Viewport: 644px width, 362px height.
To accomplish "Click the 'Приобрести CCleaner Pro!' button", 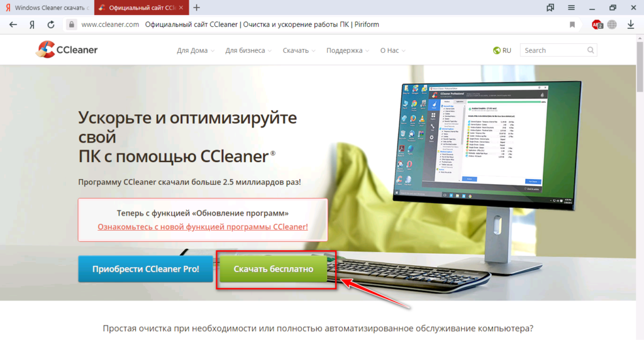I will coord(145,269).
